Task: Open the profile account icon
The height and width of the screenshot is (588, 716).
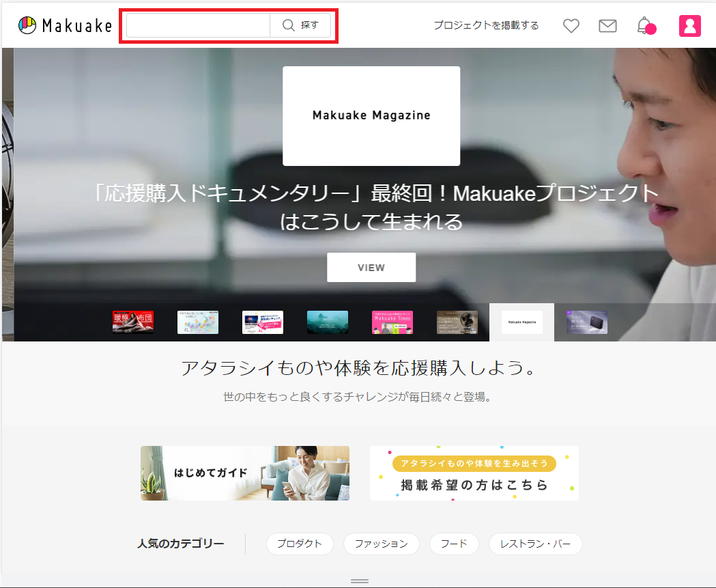Action: click(689, 26)
